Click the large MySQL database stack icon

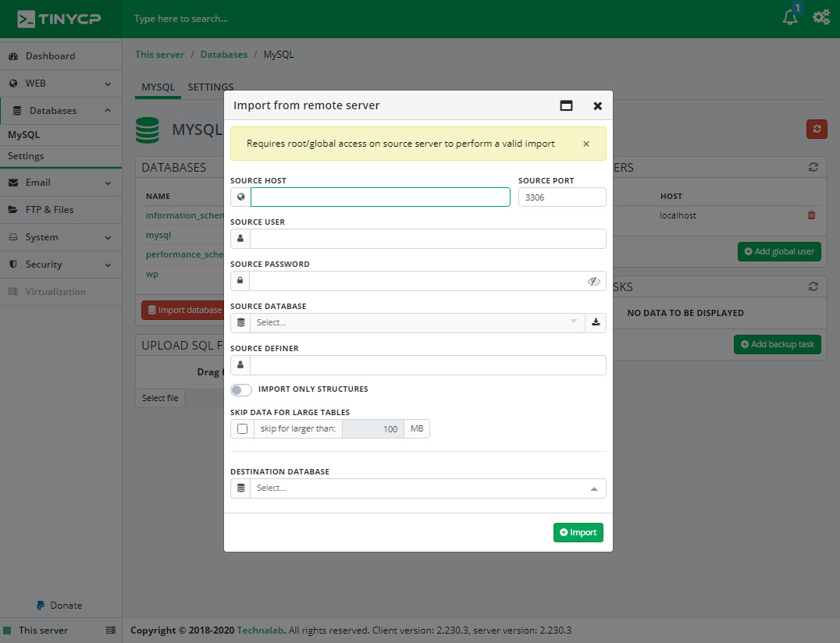[x=148, y=130]
